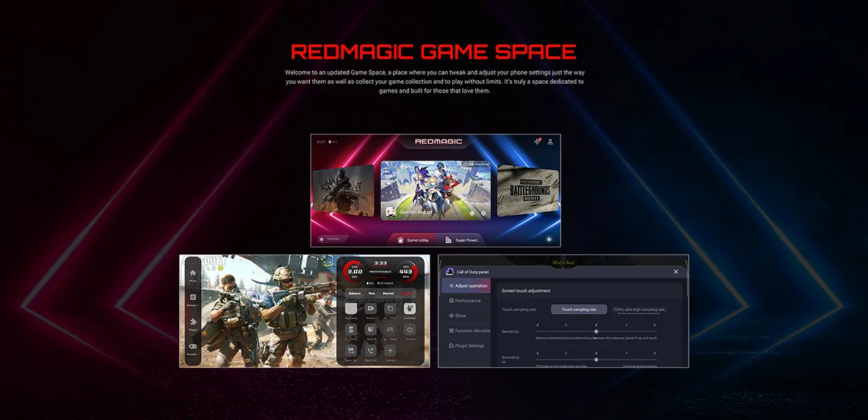Open Settings in the game sidebar
The height and width of the screenshot is (420, 868).
coord(193,299)
